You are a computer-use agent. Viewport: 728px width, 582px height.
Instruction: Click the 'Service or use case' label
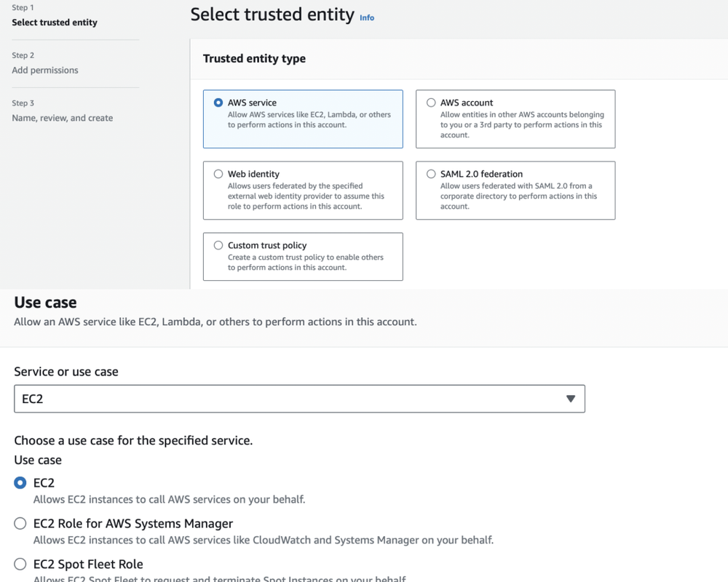point(66,372)
